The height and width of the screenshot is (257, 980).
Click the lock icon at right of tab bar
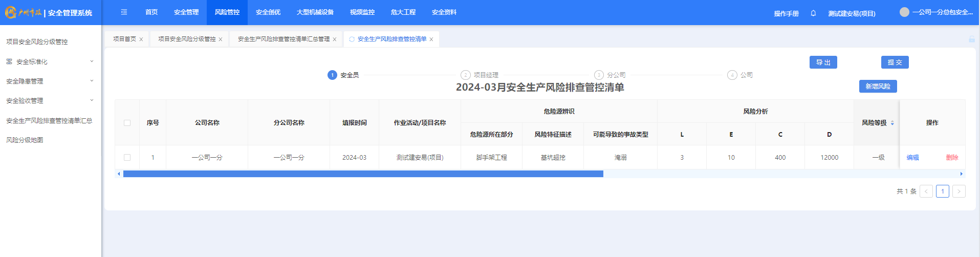tap(971, 39)
